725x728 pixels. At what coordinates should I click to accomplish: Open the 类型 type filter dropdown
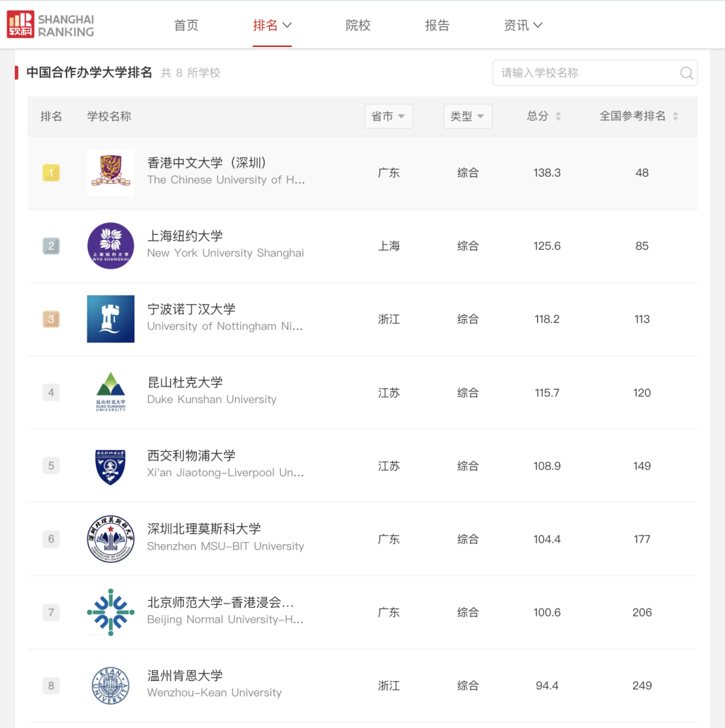(x=468, y=116)
